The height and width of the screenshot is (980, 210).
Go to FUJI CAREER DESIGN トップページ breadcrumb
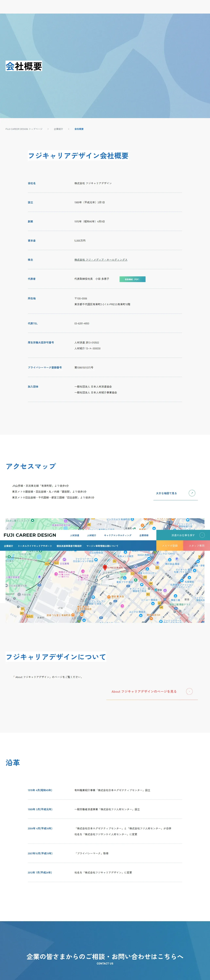pos(24,129)
